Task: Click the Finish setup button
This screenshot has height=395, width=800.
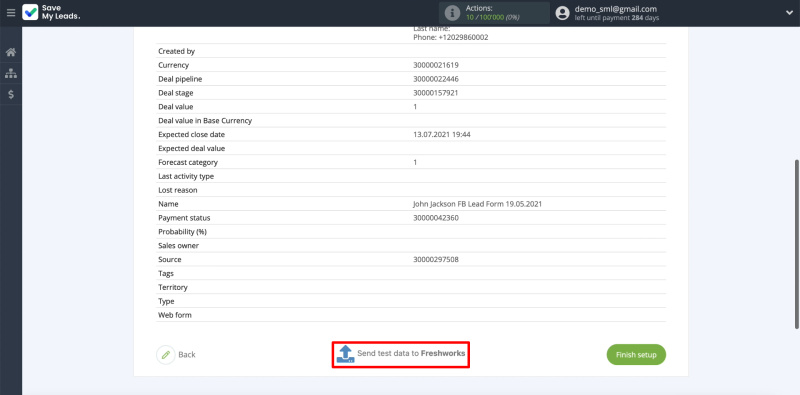Action: (636, 355)
